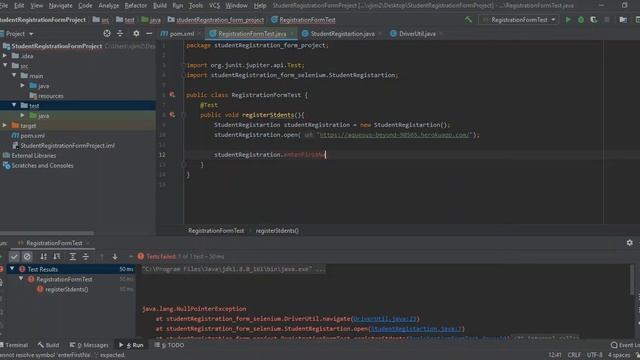Open RegistrationFormTest run configuration dropdown
Viewport: 640px width, 360px height.
pos(518,20)
